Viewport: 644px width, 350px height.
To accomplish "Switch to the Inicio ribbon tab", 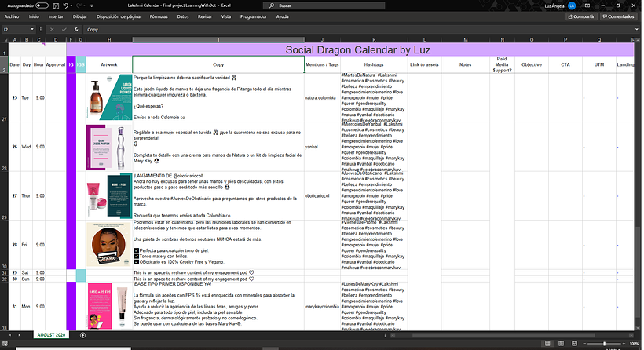I will coord(34,16).
